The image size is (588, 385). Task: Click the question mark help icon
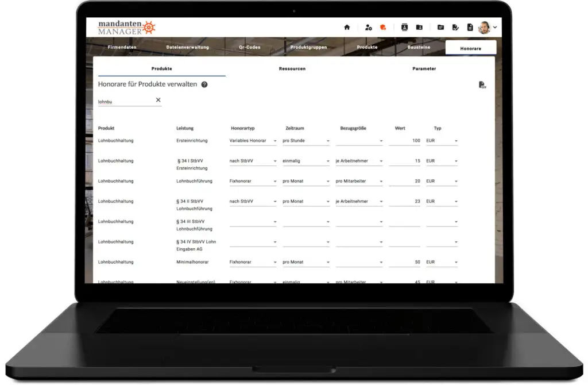[204, 84]
